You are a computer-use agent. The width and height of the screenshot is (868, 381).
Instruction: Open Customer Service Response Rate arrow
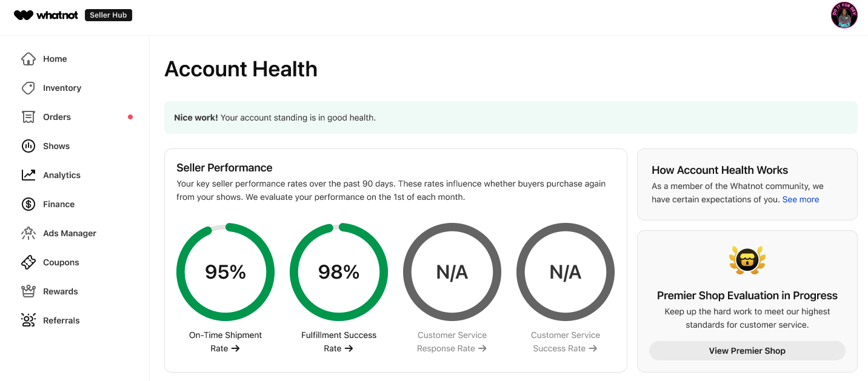point(482,348)
